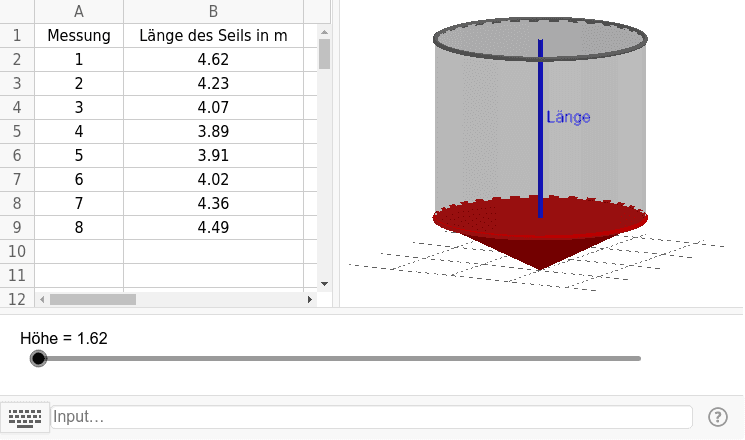
Task: Click the spreadsheet horizontal scroll right arrow
Action: (x=309, y=299)
